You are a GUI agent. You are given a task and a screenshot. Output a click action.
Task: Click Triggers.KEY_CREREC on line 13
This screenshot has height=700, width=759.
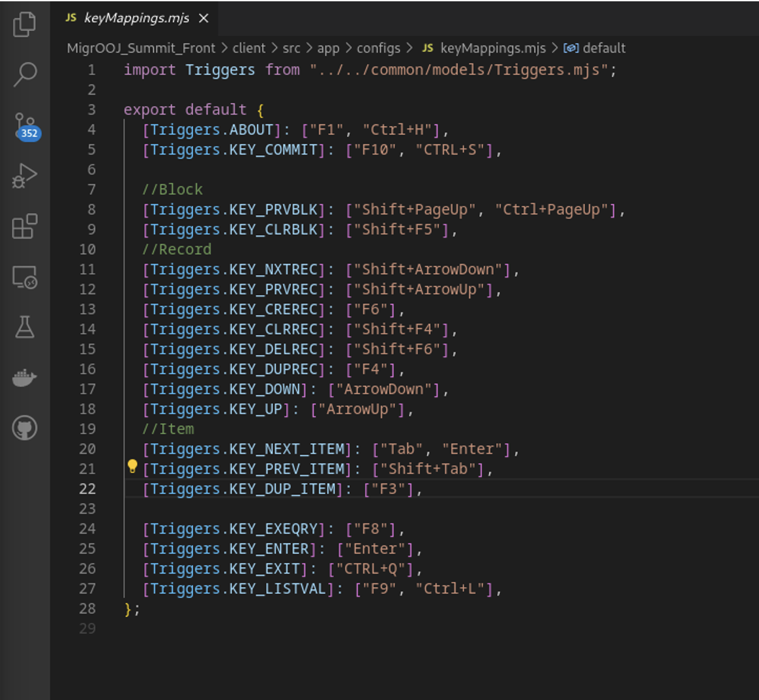point(234,310)
